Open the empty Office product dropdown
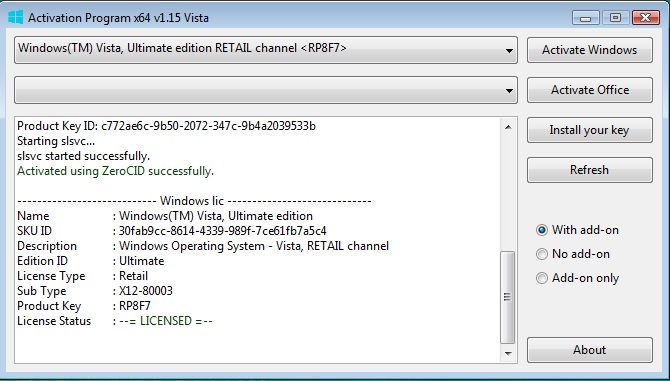The height and width of the screenshot is (381, 670). point(266,90)
